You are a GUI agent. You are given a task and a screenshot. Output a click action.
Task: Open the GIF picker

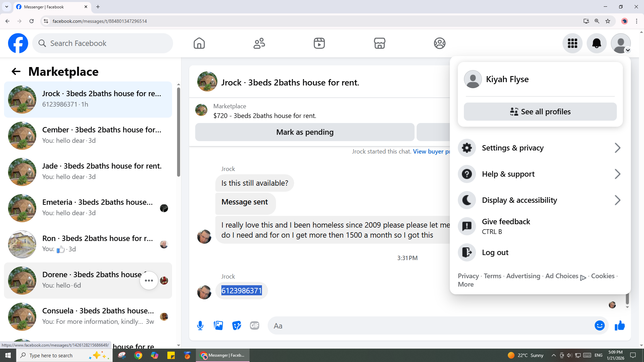click(x=255, y=325)
